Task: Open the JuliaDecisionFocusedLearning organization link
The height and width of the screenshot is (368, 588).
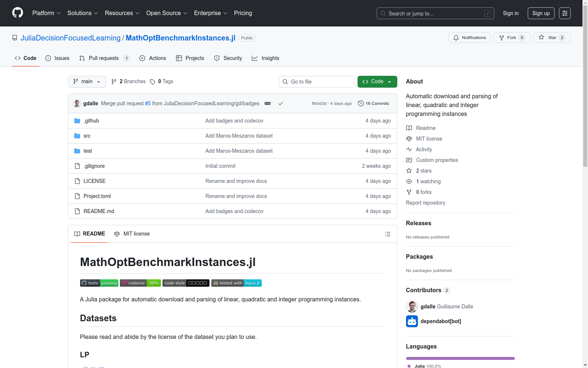Action: [71, 38]
